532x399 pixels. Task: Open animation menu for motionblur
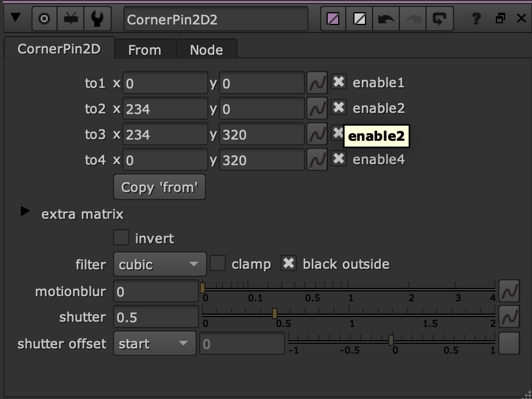[509, 291]
